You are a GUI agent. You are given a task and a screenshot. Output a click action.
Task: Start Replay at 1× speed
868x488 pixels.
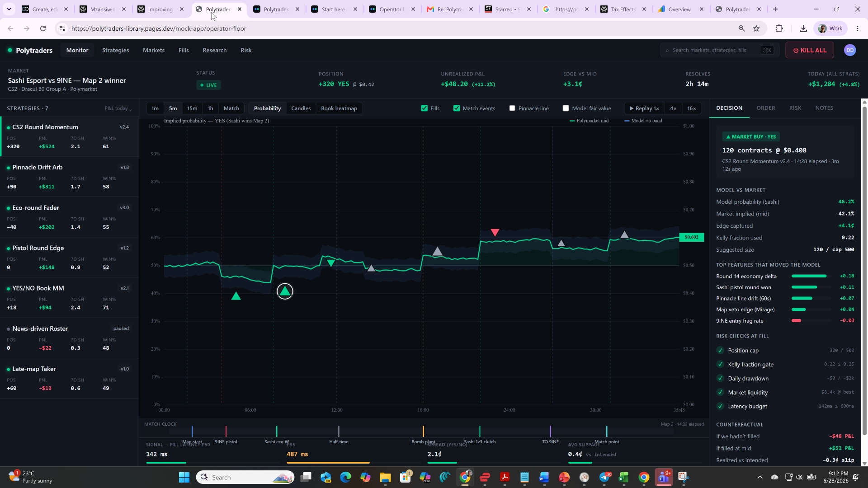pos(644,108)
